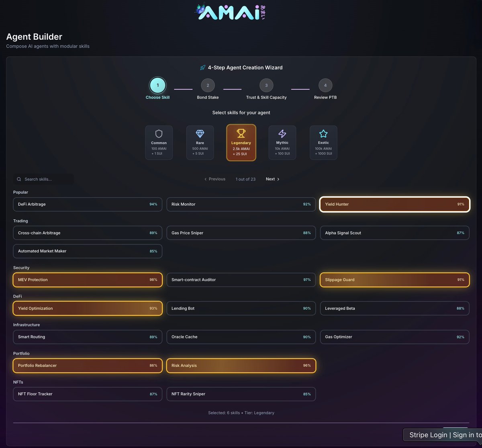
Task: Switch to the Review PTB step
Action: [x=325, y=85]
